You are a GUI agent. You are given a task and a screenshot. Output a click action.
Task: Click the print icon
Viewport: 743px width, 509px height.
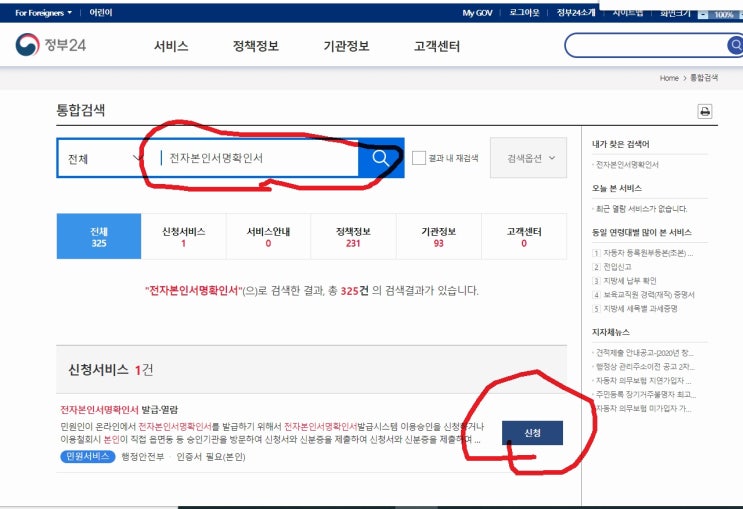[x=705, y=111]
